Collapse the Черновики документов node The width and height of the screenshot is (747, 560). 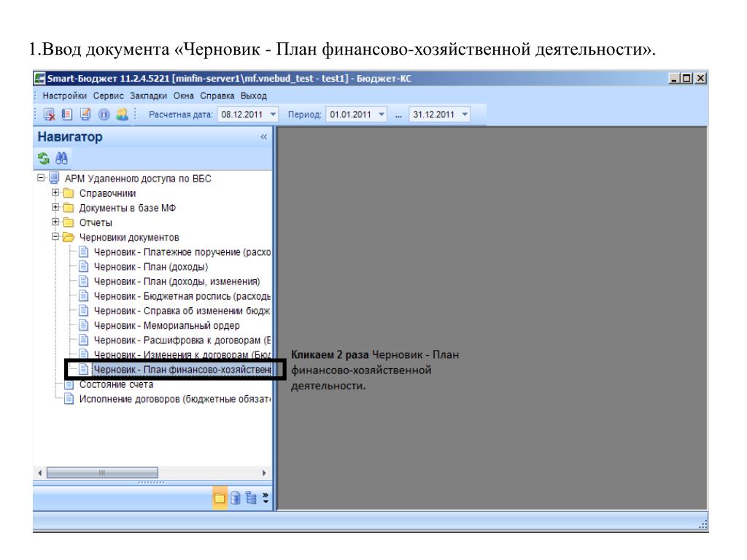(55, 237)
